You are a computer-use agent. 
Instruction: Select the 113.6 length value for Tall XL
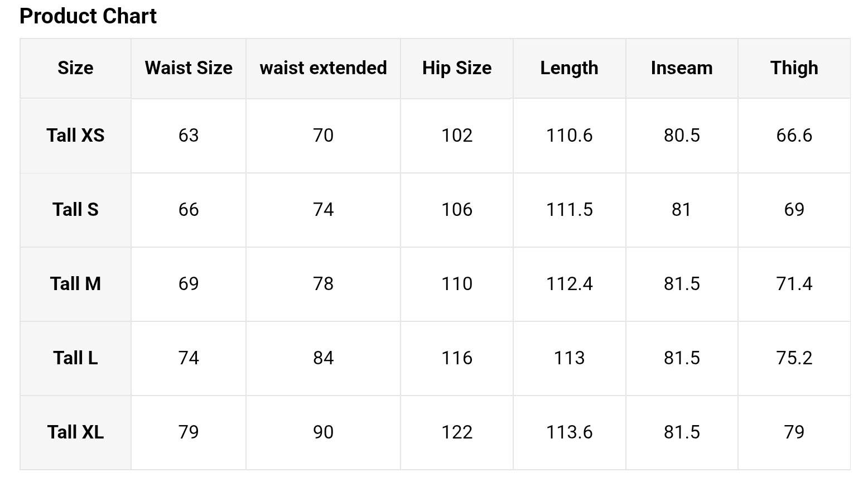tap(569, 432)
